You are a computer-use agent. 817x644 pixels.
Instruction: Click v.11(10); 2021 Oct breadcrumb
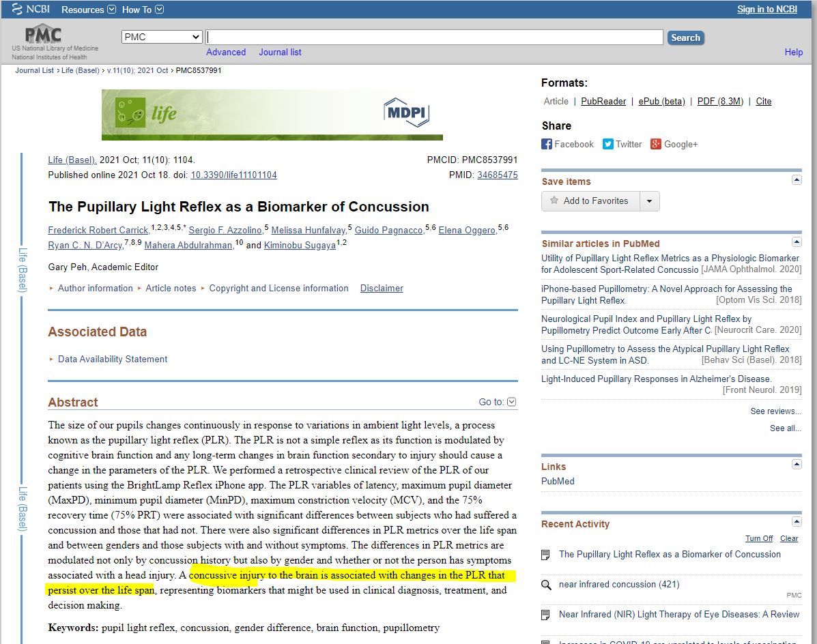[x=138, y=70]
